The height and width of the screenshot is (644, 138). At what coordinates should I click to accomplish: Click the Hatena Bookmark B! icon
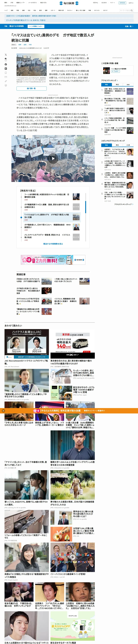[x=6, y=68]
